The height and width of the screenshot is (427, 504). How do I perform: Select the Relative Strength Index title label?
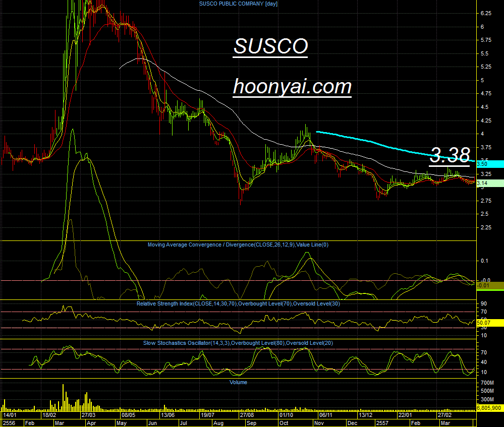point(238,303)
